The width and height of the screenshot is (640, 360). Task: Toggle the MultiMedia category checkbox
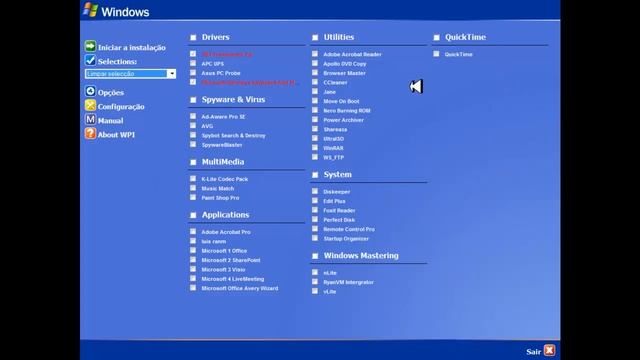point(193,162)
